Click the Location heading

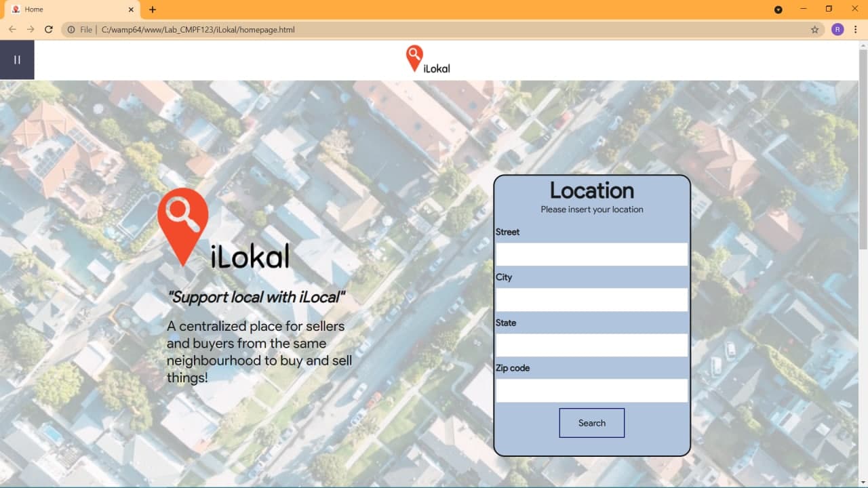(x=592, y=190)
